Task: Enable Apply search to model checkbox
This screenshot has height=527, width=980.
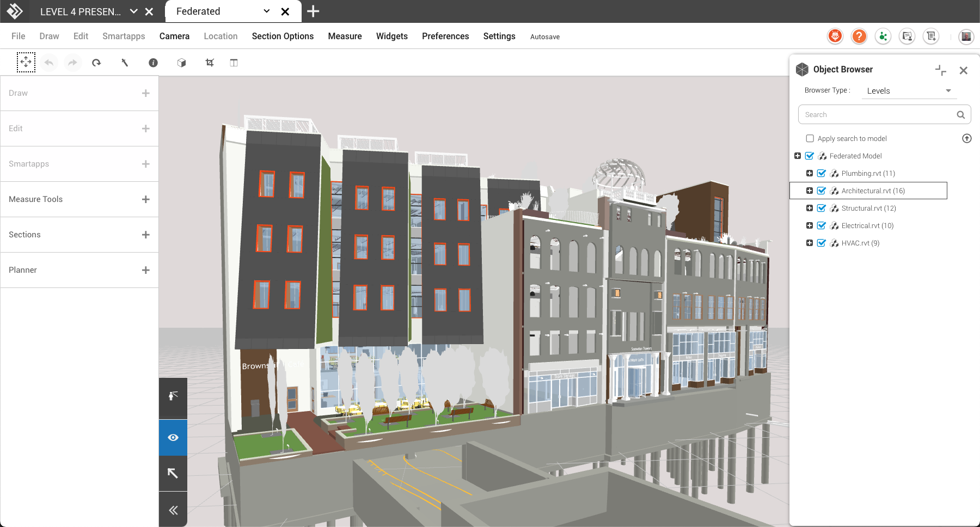Action: coord(810,138)
